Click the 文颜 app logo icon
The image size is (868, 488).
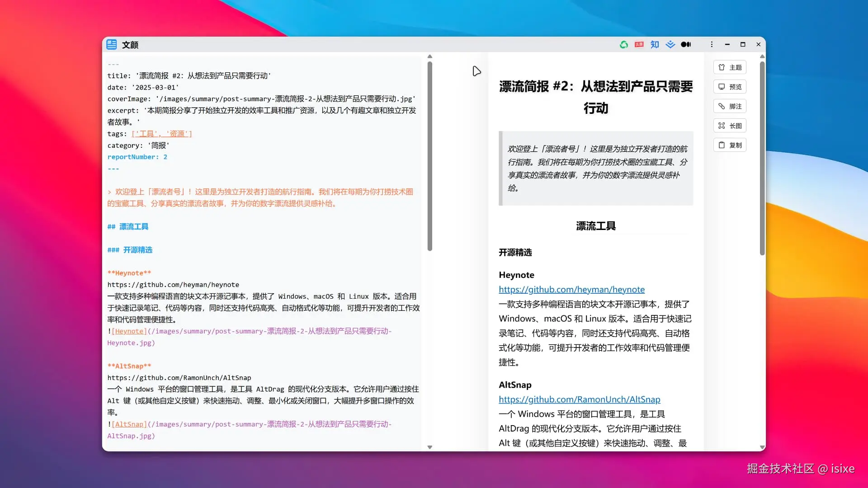click(112, 44)
